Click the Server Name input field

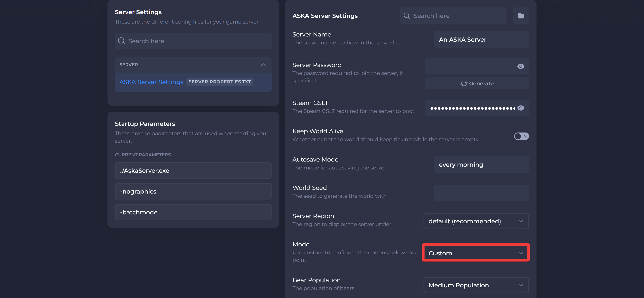(x=481, y=39)
